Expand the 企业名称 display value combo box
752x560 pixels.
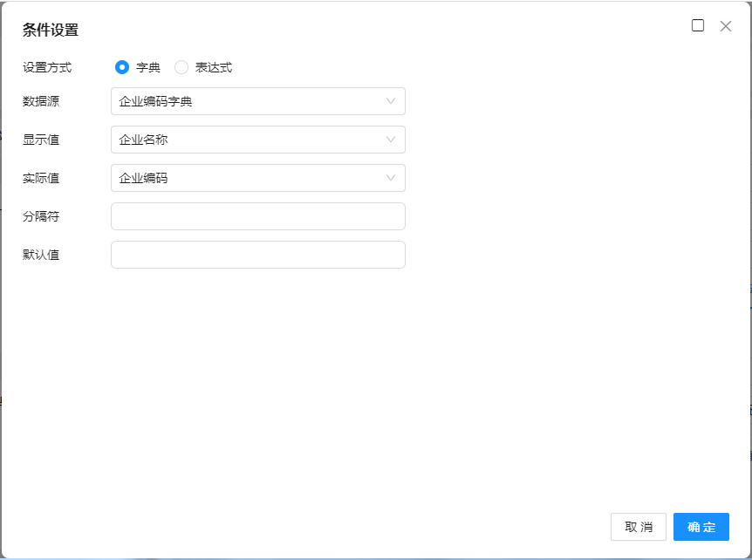coord(249,140)
